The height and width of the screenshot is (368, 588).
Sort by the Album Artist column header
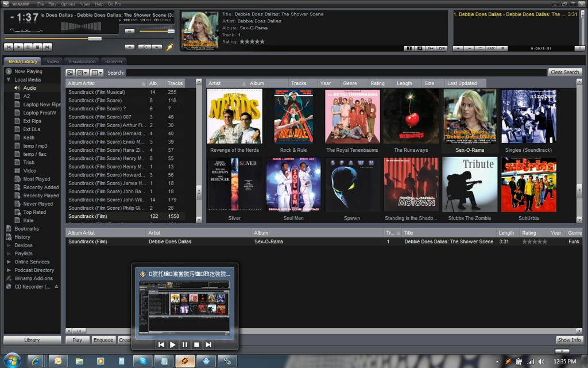[x=106, y=83]
